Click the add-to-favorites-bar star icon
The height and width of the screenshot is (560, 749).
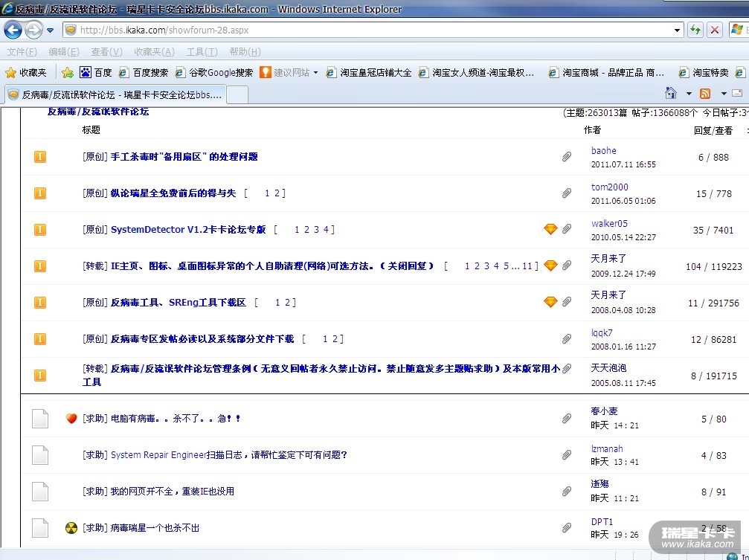(68, 73)
